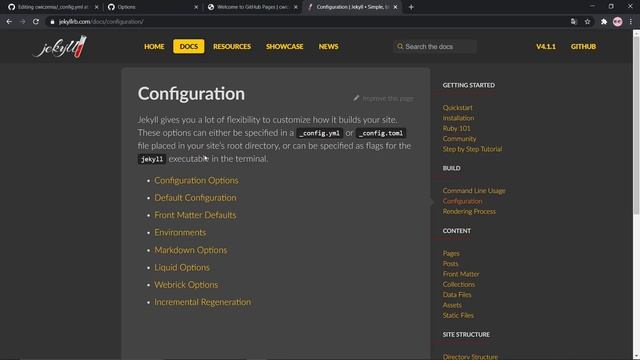Open the HOME nav item
640x360 pixels.
[154, 47]
